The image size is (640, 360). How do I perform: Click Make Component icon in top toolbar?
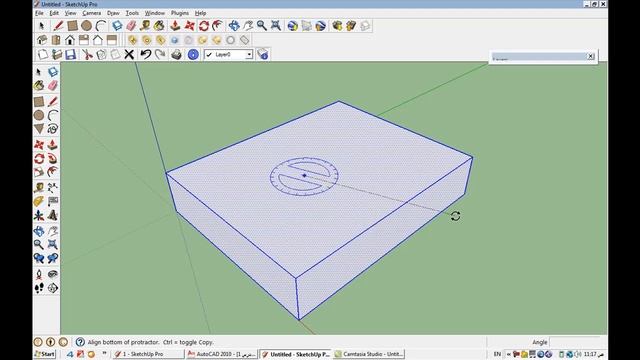click(117, 26)
